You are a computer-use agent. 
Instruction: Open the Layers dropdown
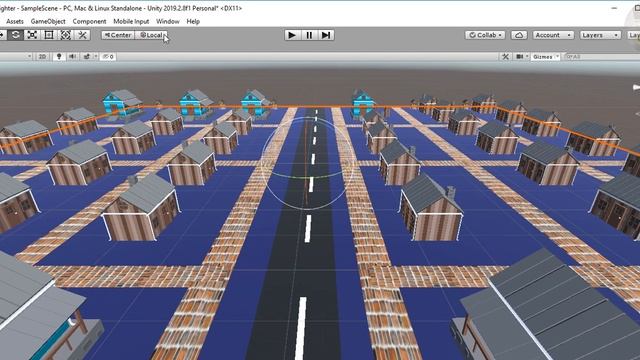point(600,35)
